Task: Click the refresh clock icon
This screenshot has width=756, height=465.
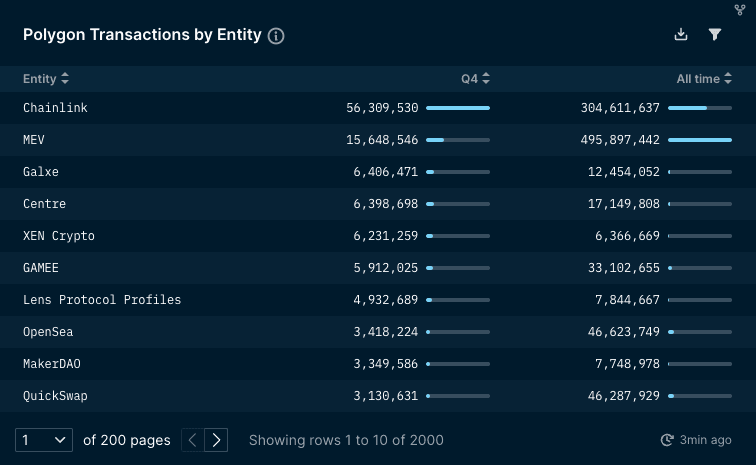Action: (667, 440)
